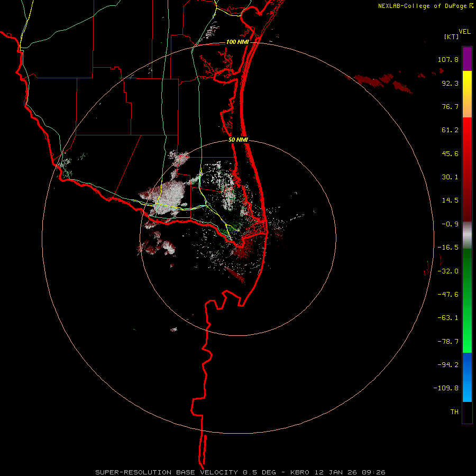Click the VEL legend title
Image resolution: width=476 pixels, height=476 pixels.
[464, 32]
